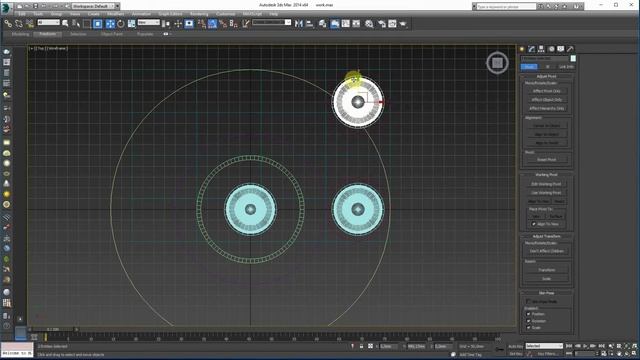Activate the Select and Scale tool

click(x=131, y=24)
